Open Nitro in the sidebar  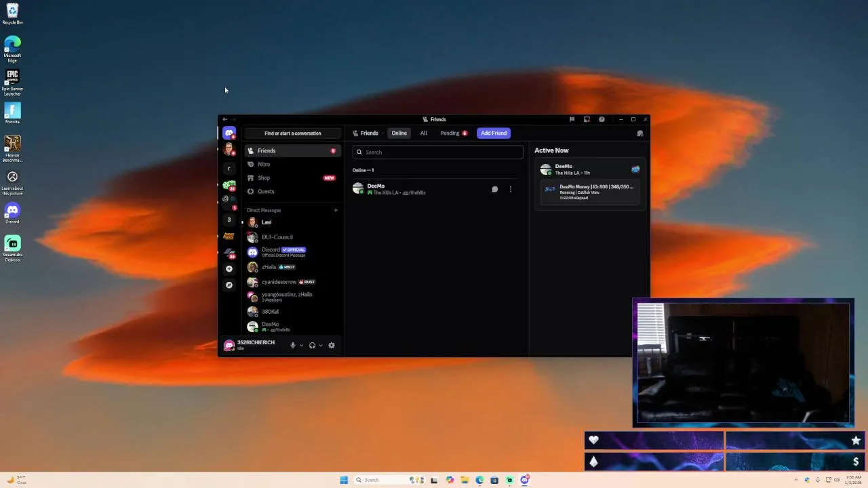pos(293,164)
